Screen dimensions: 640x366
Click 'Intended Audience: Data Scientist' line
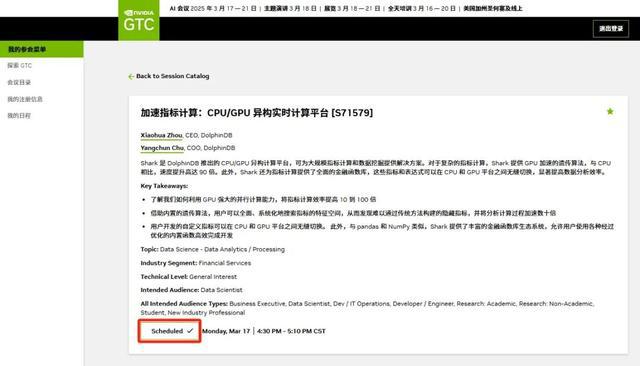coord(191,290)
